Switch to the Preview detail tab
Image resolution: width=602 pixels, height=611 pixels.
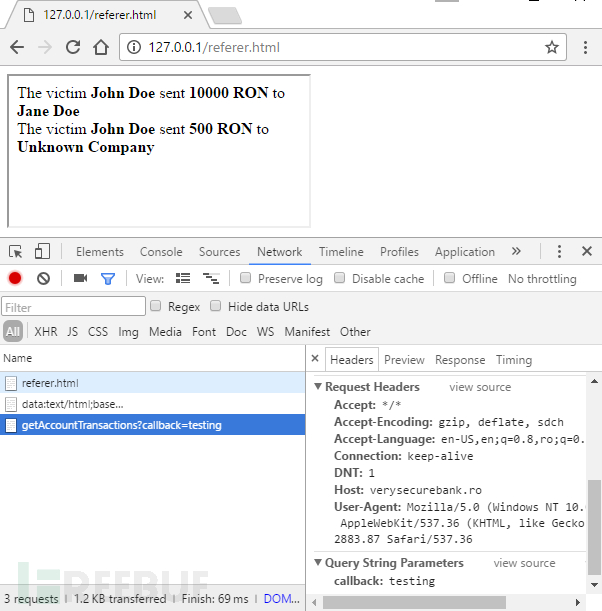point(404,360)
